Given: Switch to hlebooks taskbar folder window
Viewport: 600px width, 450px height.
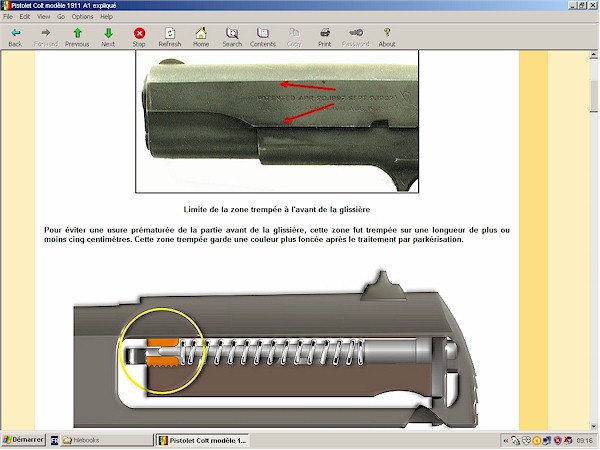Looking at the screenshot, I should point(107,440).
